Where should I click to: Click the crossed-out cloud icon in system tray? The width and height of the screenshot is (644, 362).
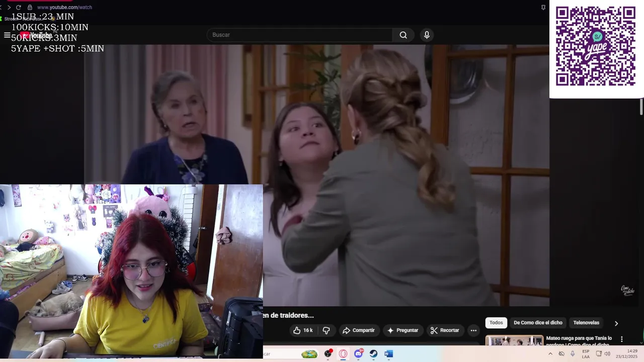click(x=561, y=354)
